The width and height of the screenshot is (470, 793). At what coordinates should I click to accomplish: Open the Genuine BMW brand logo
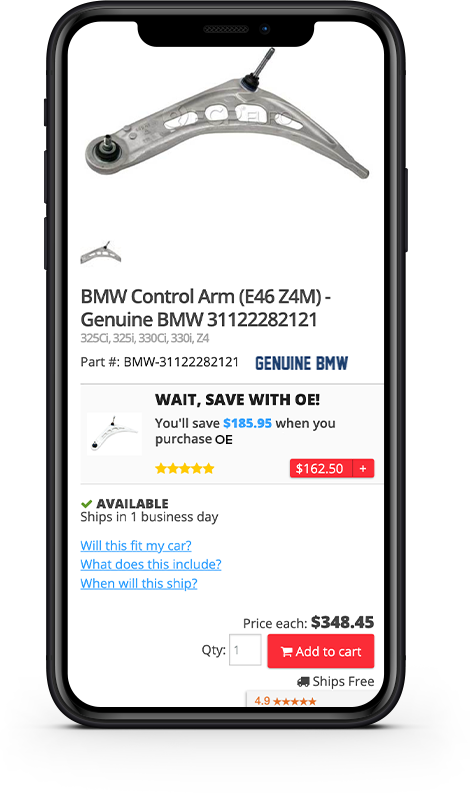pyautogui.click(x=302, y=363)
